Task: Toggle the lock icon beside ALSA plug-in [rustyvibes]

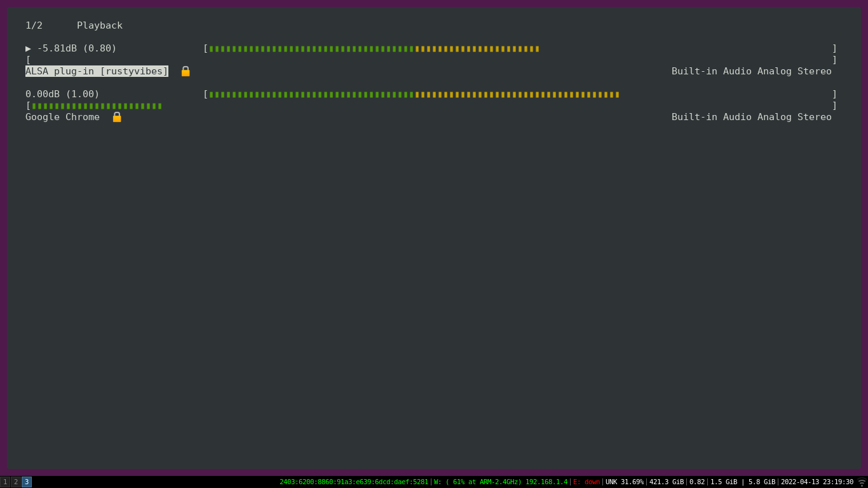Action: tap(186, 71)
